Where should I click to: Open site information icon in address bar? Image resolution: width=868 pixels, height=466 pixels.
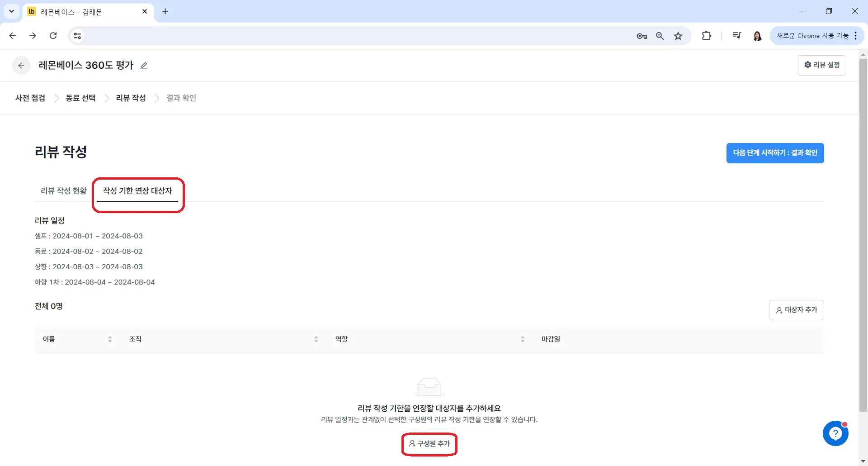[77, 36]
